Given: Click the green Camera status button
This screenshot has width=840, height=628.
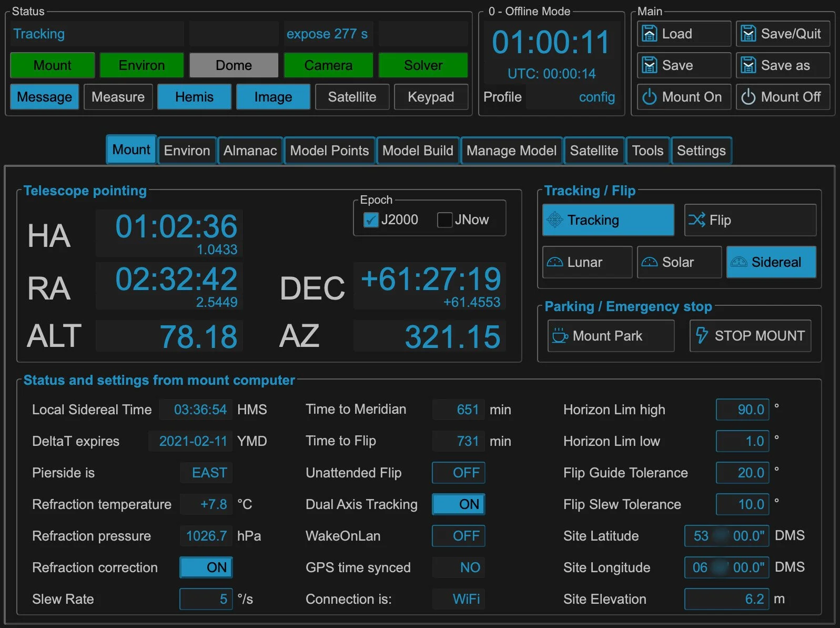Looking at the screenshot, I should pos(329,65).
